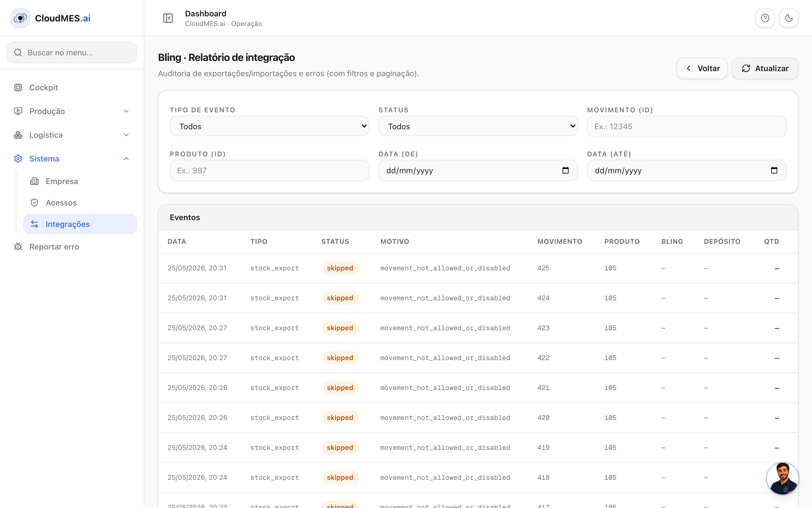This screenshot has height=508, width=812.
Task: Click movement number 424 in the table
Action: pyautogui.click(x=543, y=298)
